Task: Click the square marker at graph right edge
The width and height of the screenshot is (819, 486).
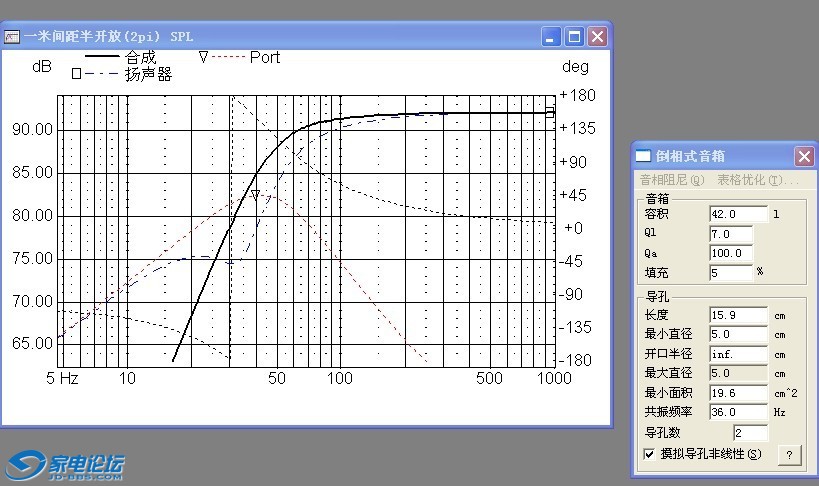Action: tap(550, 112)
